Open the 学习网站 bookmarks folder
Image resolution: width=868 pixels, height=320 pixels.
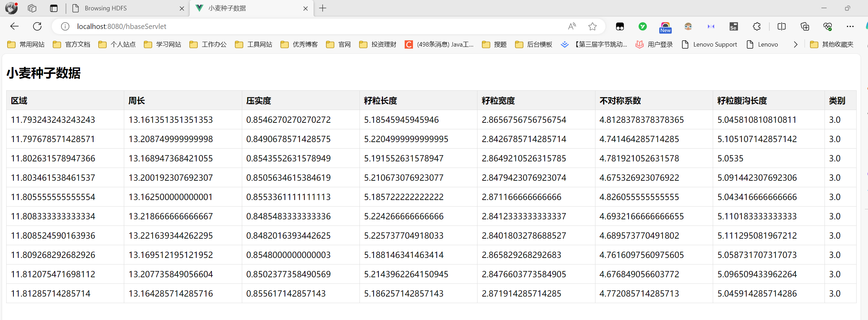click(162, 44)
